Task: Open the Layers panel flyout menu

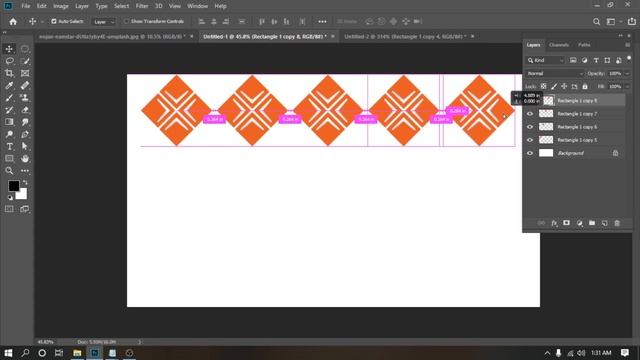Action: click(627, 45)
